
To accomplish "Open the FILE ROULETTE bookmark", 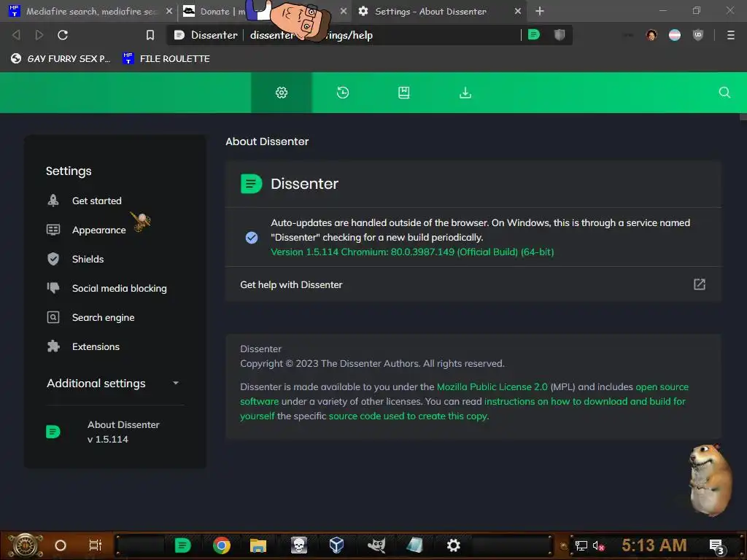I will coord(166,58).
